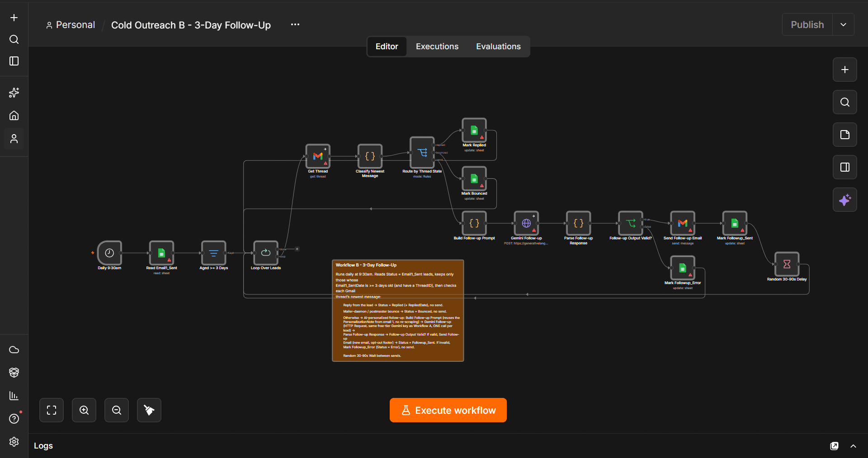Zoom in on the canvas
The width and height of the screenshot is (868, 458).
pos(84,410)
